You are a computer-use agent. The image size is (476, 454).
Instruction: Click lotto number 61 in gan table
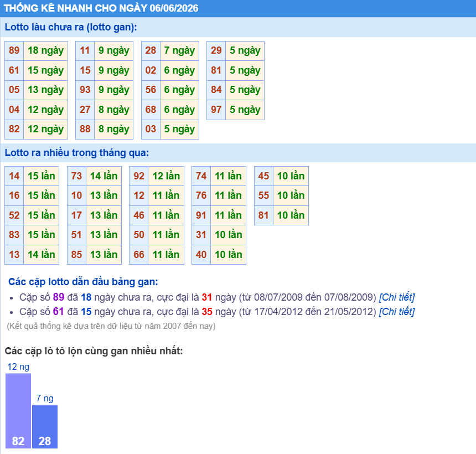(x=14, y=70)
